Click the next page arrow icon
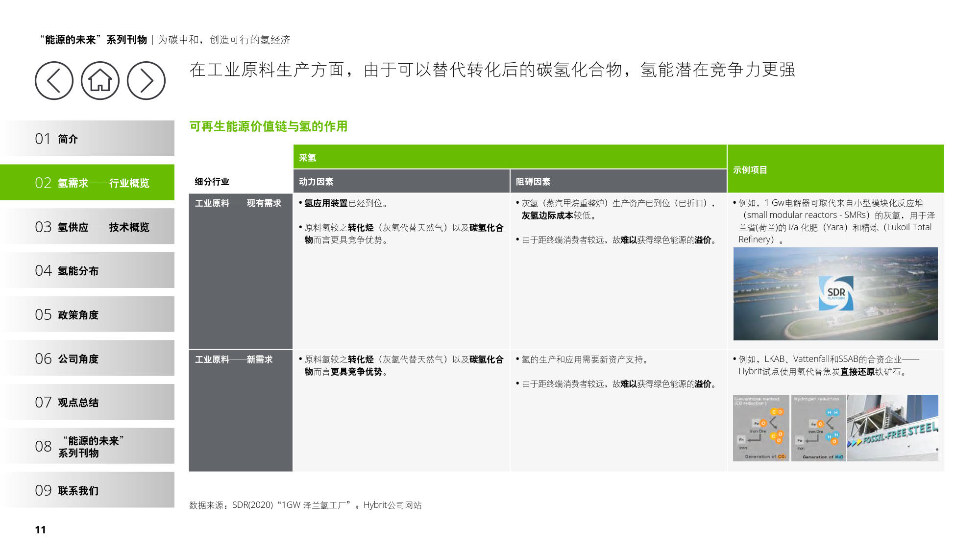980x551 pixels. click(x=146, y=81)
